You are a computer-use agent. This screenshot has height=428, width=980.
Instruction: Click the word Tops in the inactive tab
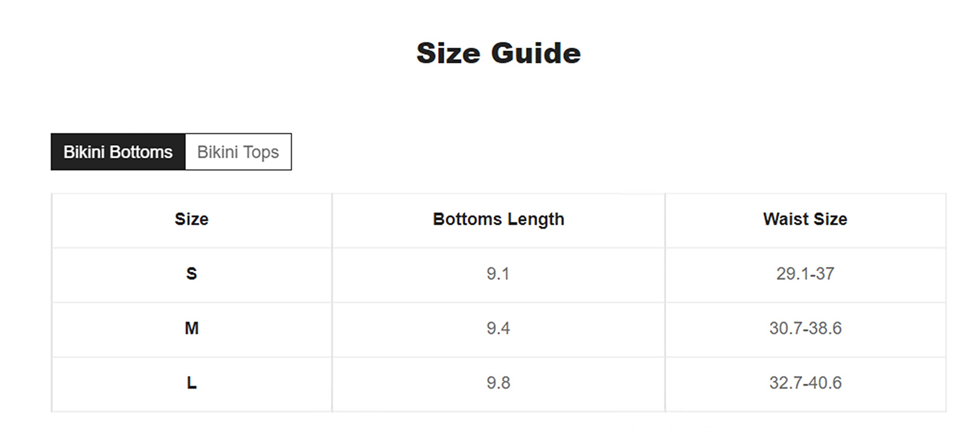pos(261,153)
